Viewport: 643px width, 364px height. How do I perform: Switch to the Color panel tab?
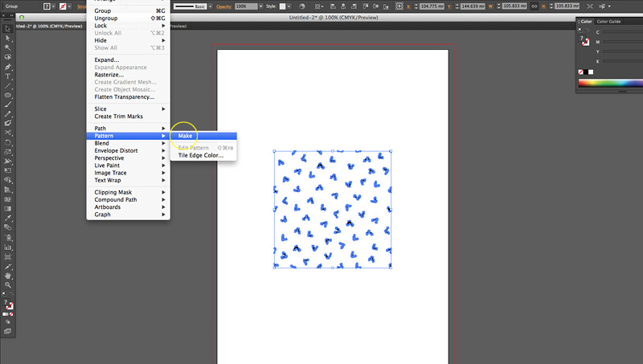pos(586,22)
